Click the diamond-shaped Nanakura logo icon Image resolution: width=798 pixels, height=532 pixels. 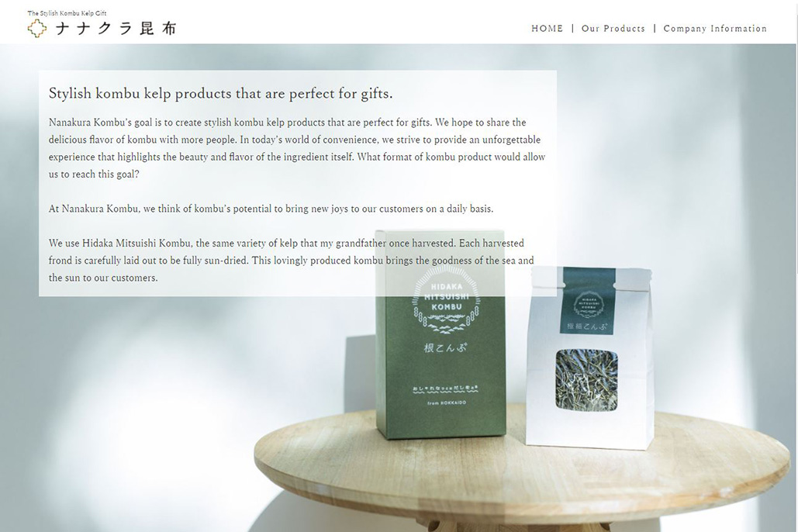click(x=36, y=29)
